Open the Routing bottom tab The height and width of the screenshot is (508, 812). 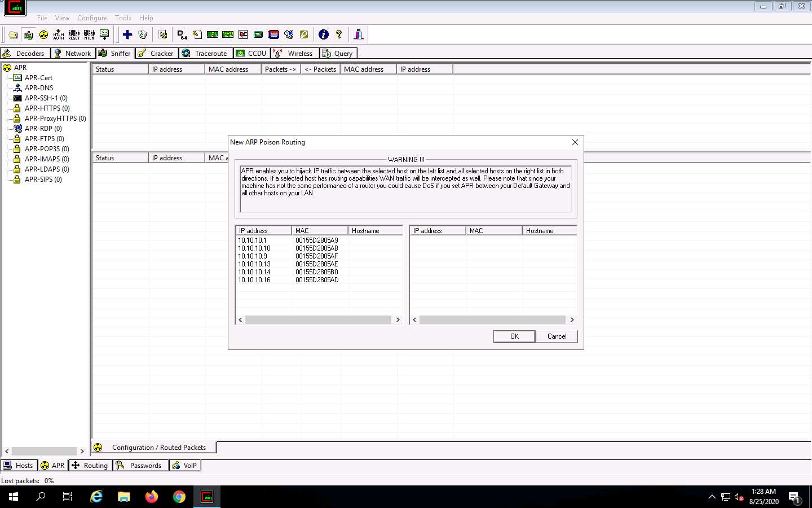(90, 466)
